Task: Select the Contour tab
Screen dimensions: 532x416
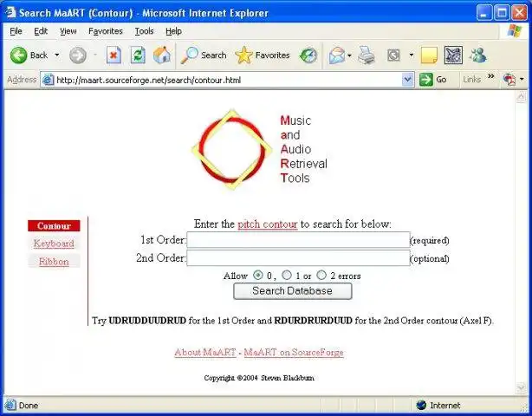Action: click(54, 226)
